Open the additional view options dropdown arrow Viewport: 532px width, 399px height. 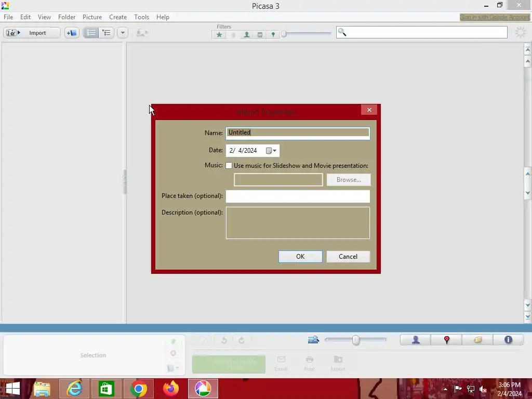click(123, 33)
